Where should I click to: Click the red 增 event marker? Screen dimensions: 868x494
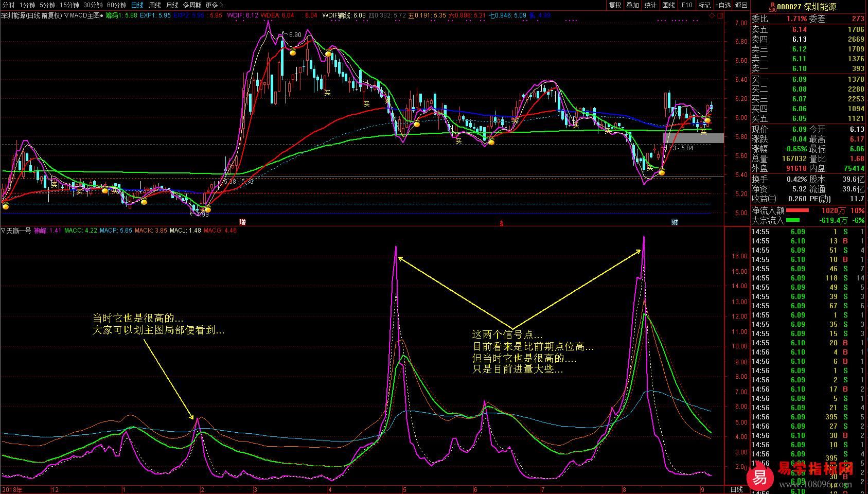pyautogui.click(x=242, y=222)
